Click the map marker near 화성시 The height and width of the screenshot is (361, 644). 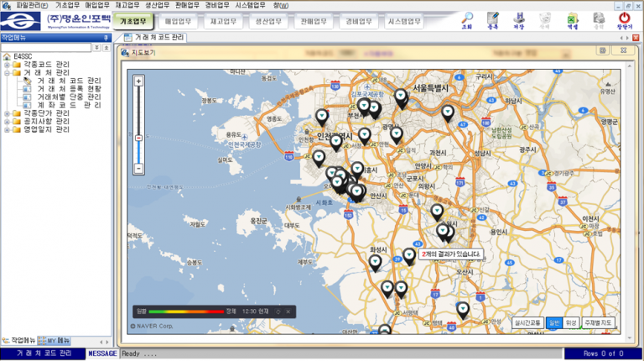375,262
